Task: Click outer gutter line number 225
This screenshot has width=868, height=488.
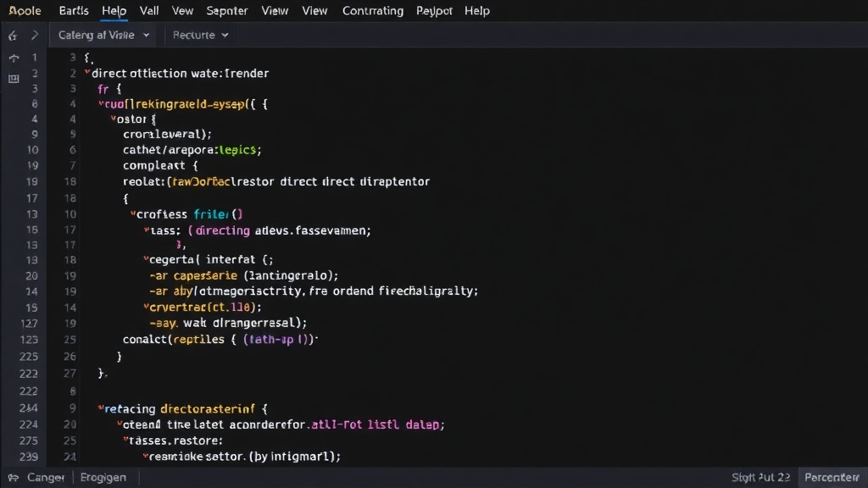Action: (28, 357)
